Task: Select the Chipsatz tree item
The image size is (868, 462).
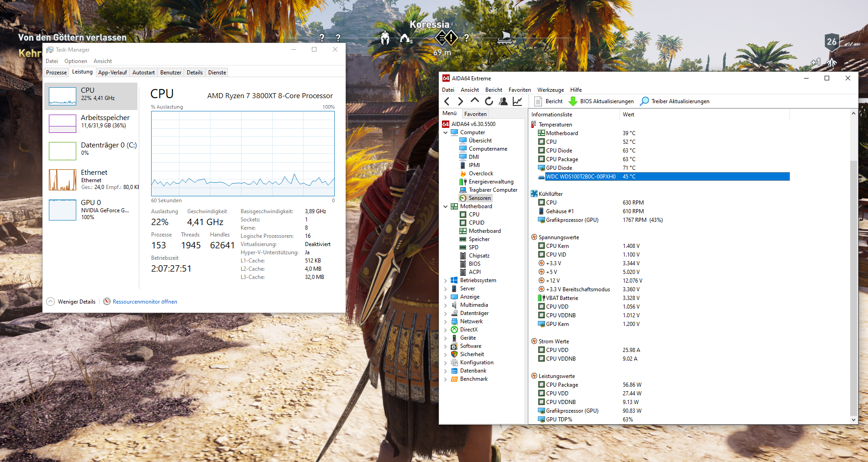Action: tap(474, 256)
